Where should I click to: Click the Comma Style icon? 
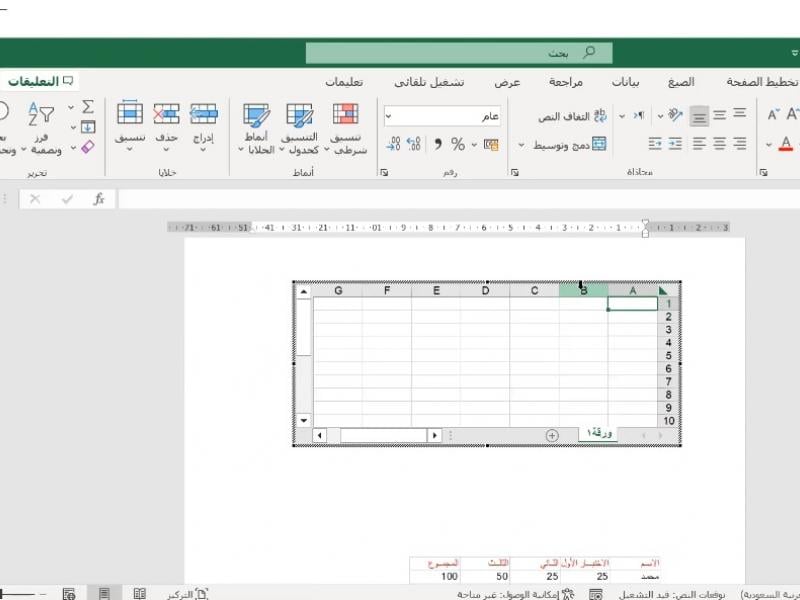point(437,144)
